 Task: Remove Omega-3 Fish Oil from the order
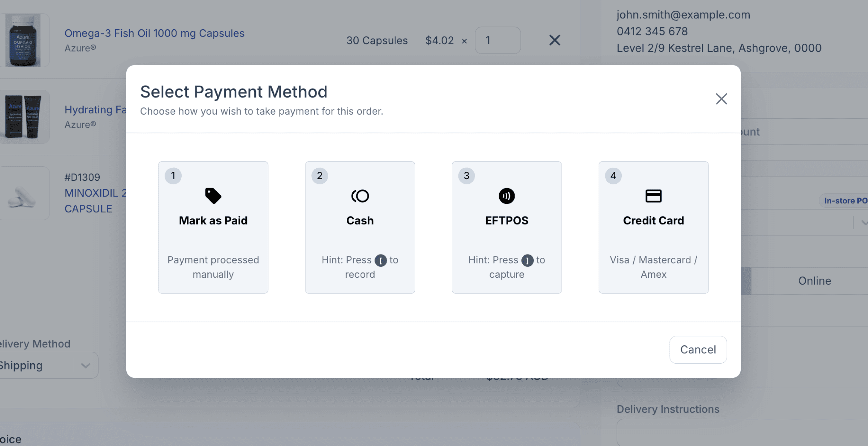(x=555, y=40)
